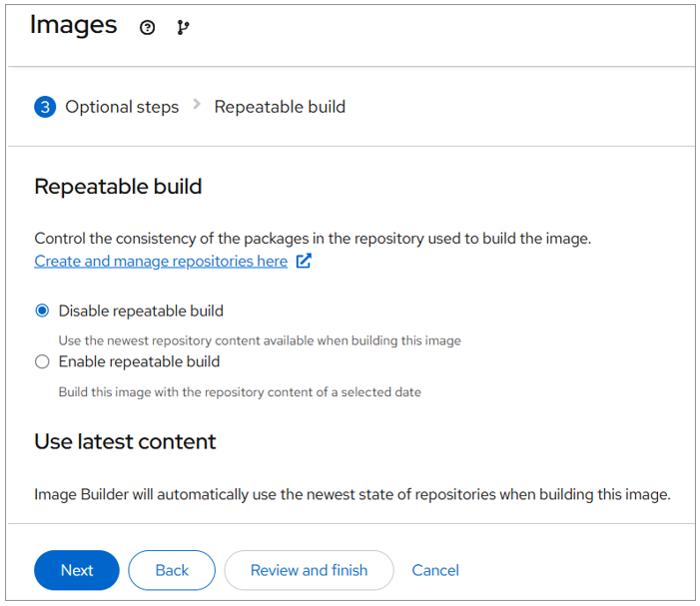
Task: Click the Review and finish button
Action: [x=309, y=570]
